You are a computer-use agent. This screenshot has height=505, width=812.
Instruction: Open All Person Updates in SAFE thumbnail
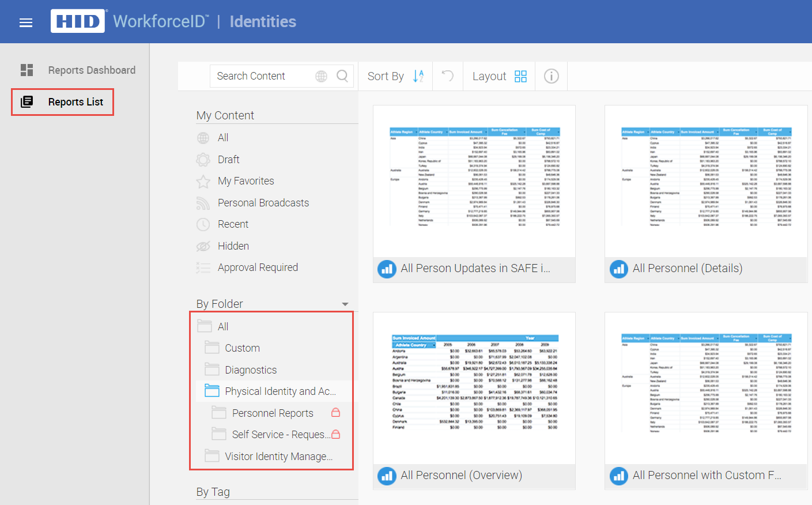(x=474, y=181)
